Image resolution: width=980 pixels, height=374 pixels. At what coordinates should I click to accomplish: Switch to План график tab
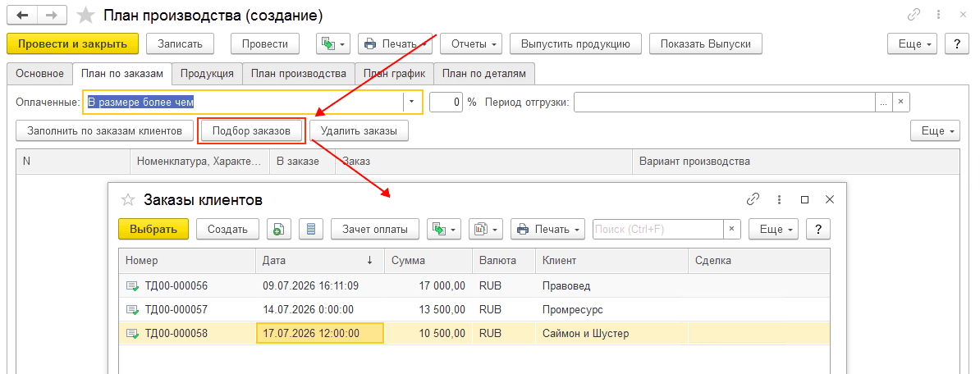coord(394,74)
